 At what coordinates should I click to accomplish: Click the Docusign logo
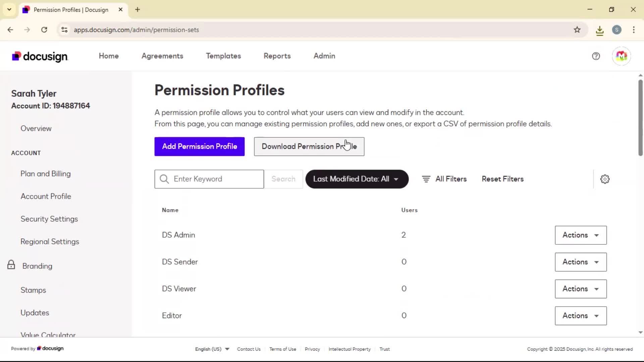40,56
